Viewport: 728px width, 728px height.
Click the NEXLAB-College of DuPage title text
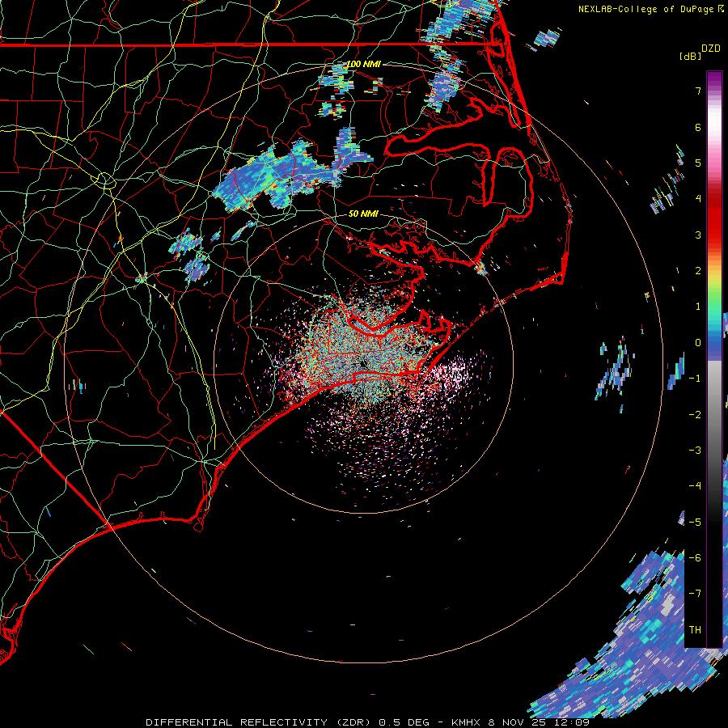(650, 9)
